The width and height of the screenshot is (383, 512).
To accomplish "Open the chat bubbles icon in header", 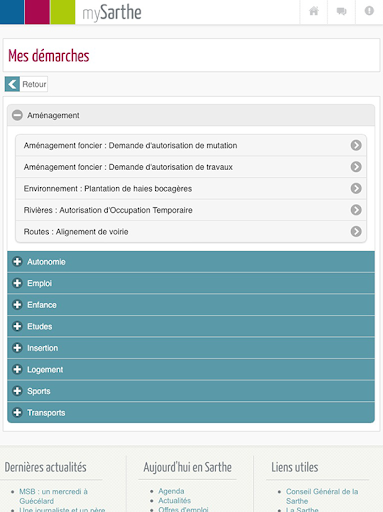I will [x=341, y=12].
